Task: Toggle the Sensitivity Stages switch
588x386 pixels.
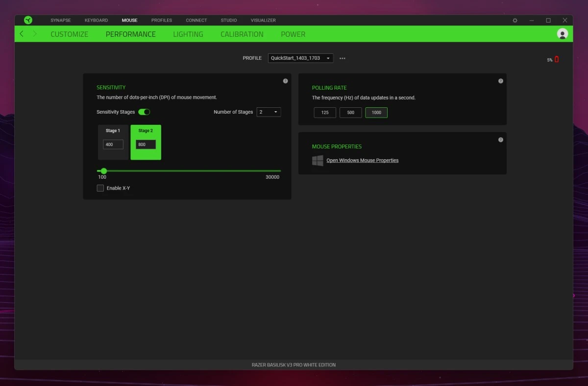Action: [144, 112]
